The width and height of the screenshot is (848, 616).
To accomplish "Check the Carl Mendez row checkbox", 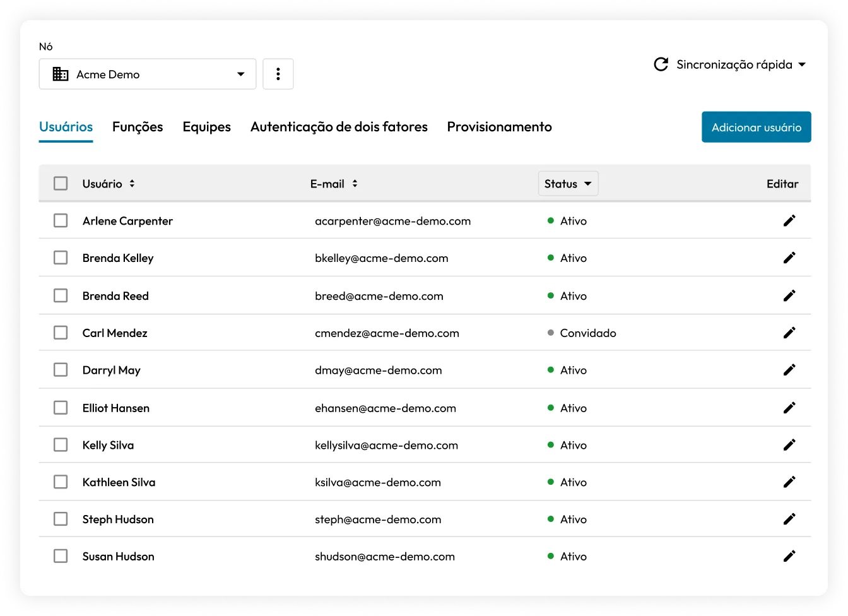I will click(x=61, y=333).
